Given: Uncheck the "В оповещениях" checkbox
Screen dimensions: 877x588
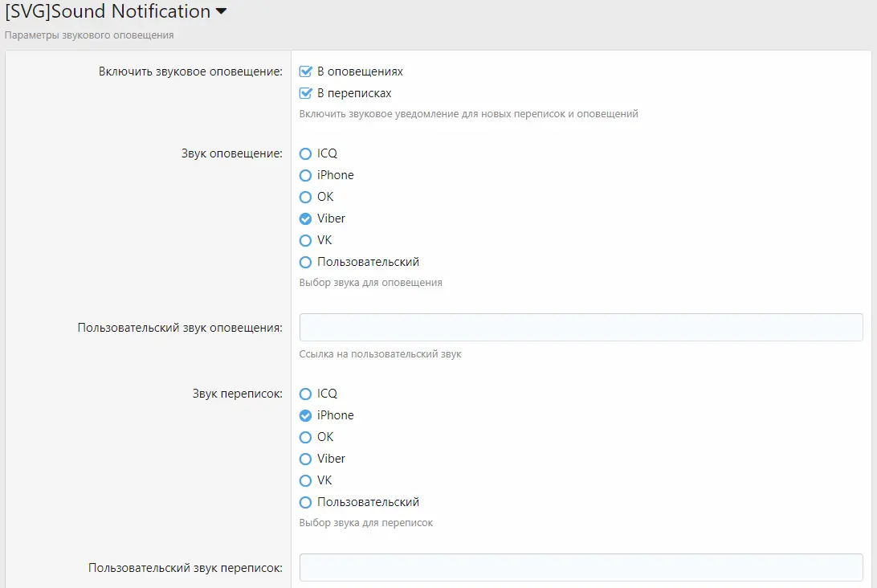Looking at the screenshot, I should (x=305, y=71).
